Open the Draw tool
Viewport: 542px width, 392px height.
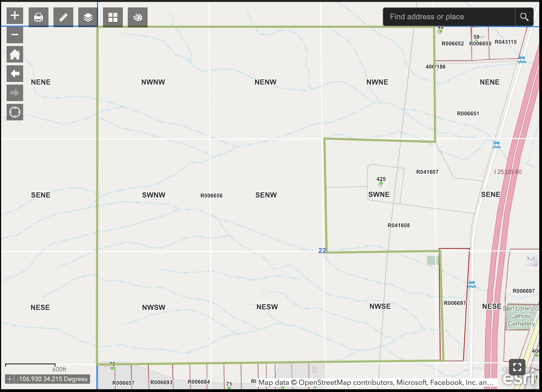[138, 17]
